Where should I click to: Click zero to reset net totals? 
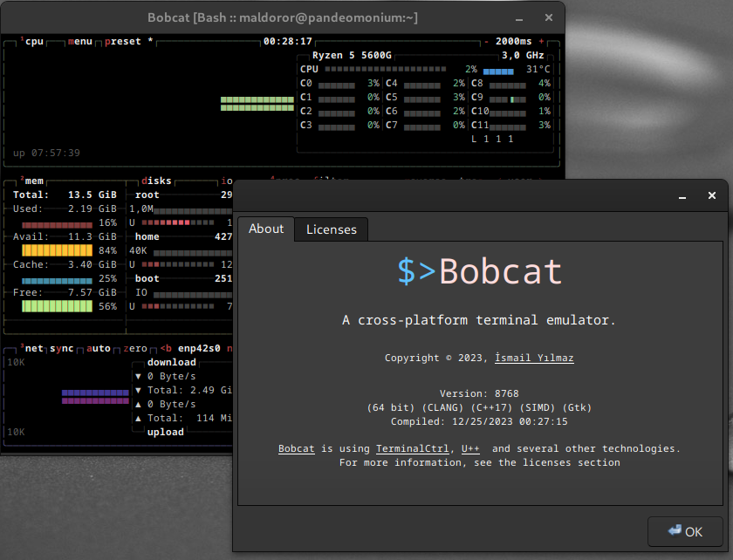click(135, 348)
